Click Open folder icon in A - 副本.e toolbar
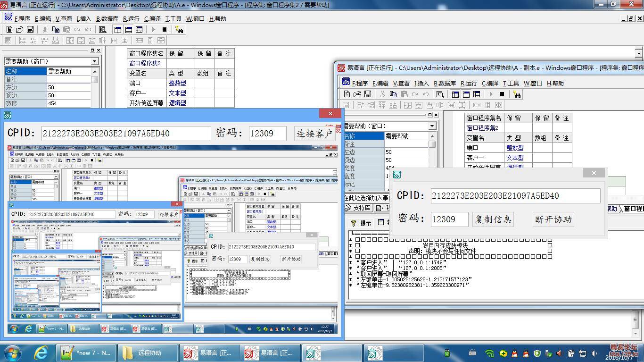The image size is (644, 362). click(x=357, y=94)
